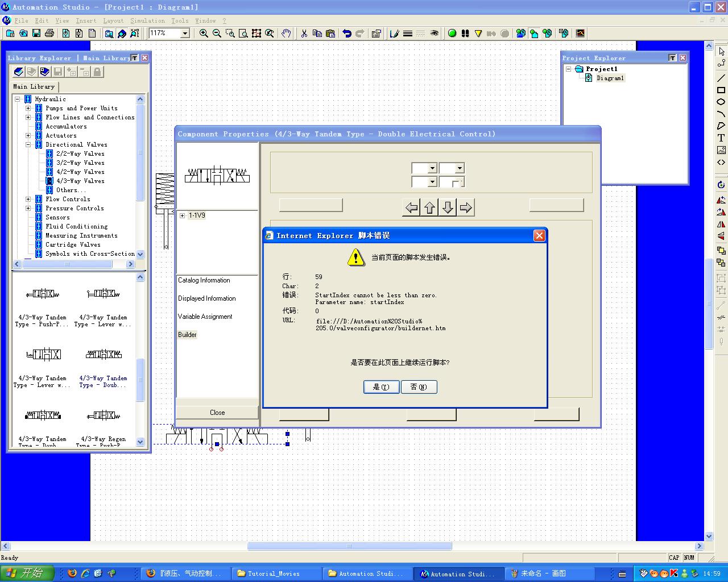Select Variable Assignment in Component Properties
The width and height of the screenshot is (728, 582).
(x=205, y=317)
